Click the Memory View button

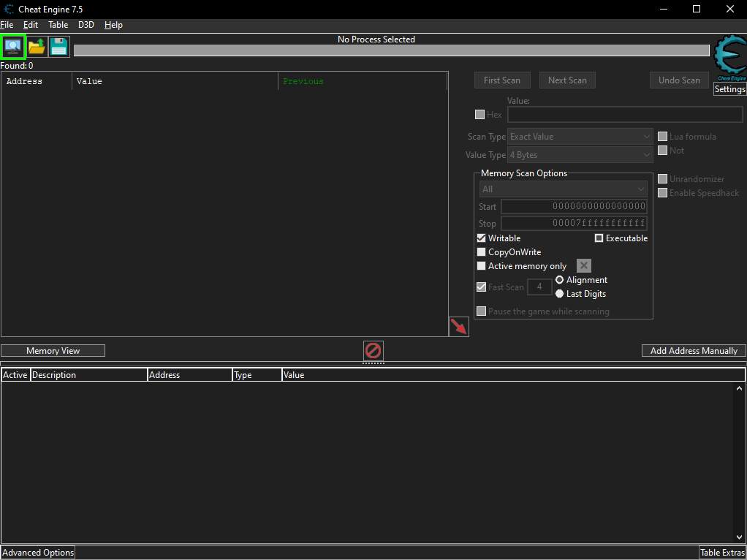point(53,351)
